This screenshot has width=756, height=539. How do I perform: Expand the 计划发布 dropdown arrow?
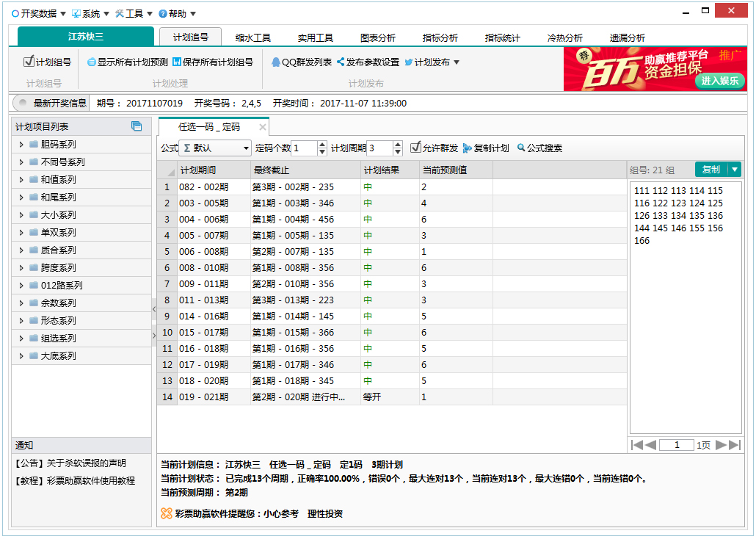[457, 62]
